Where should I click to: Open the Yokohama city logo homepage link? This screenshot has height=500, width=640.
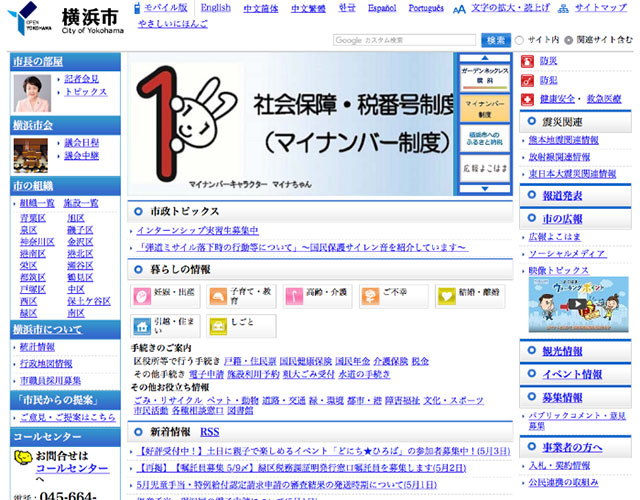click(x=65, y=19)
